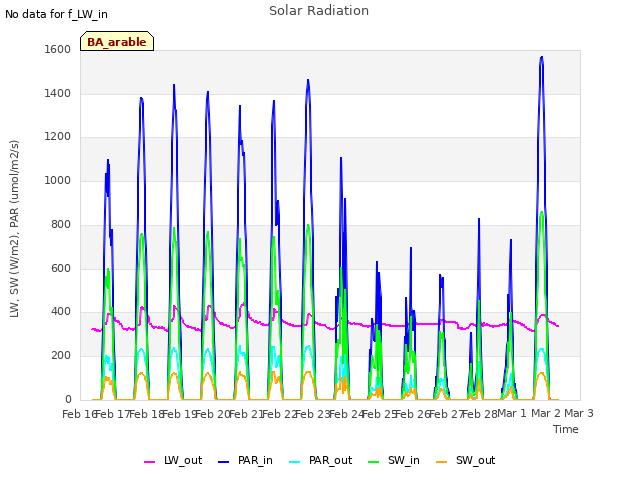
Task: Click the PAR_in peak on Feb 23
Action: coord(308,80)
